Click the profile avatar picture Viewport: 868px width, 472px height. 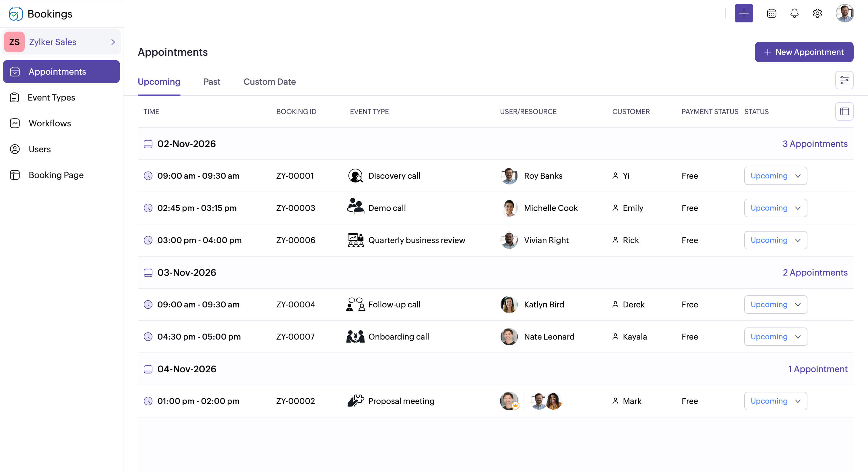coord(844,13)
